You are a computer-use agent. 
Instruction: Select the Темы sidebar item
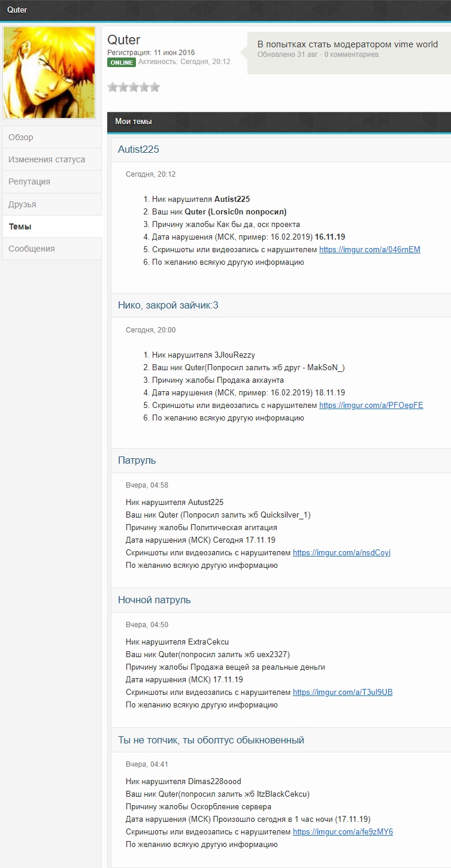52,226
